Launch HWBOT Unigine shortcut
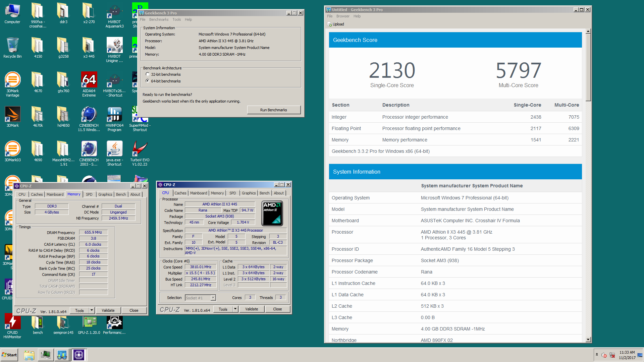Viewport: 644px width, 362px height. tap(114, 50)
